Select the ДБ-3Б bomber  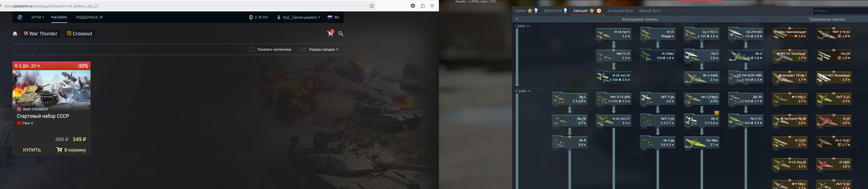pyautogui.click(x=746, y=99)
